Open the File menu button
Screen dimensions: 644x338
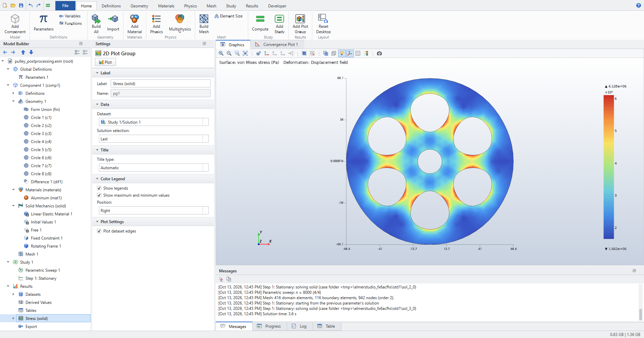point(65,6)
